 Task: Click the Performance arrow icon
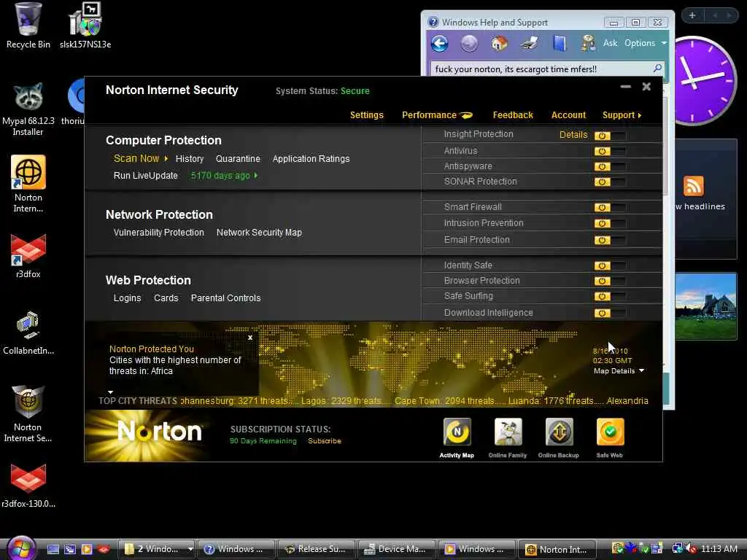coord(466,114)
